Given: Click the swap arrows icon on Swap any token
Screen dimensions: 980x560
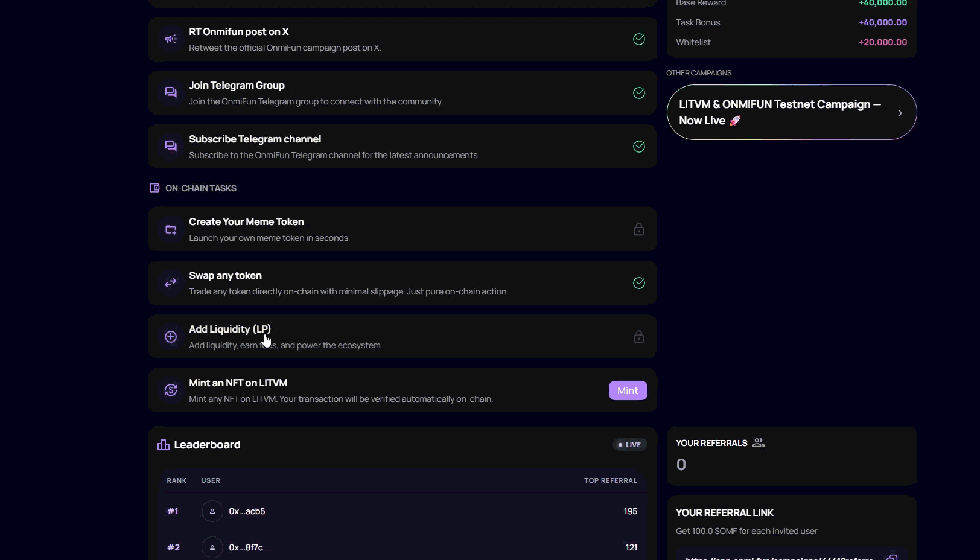Looking at the screenshot, I should pyautogui.click(x=171, y=282).
